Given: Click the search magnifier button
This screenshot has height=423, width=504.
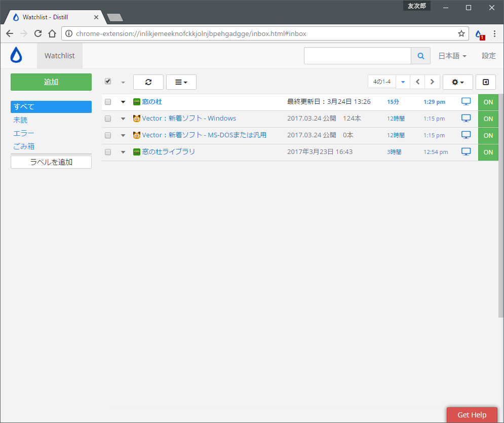Looking at the screenshot, I should click(420, 56).
